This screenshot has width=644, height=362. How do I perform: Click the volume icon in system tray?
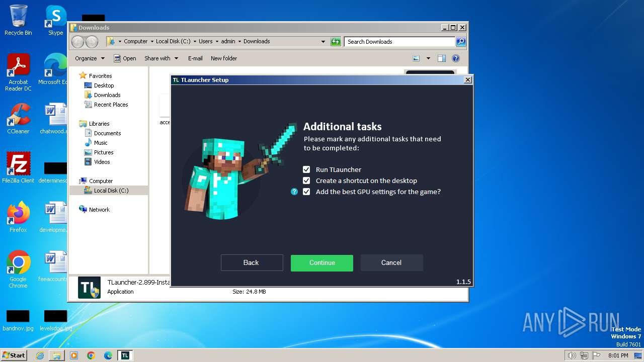572,355
